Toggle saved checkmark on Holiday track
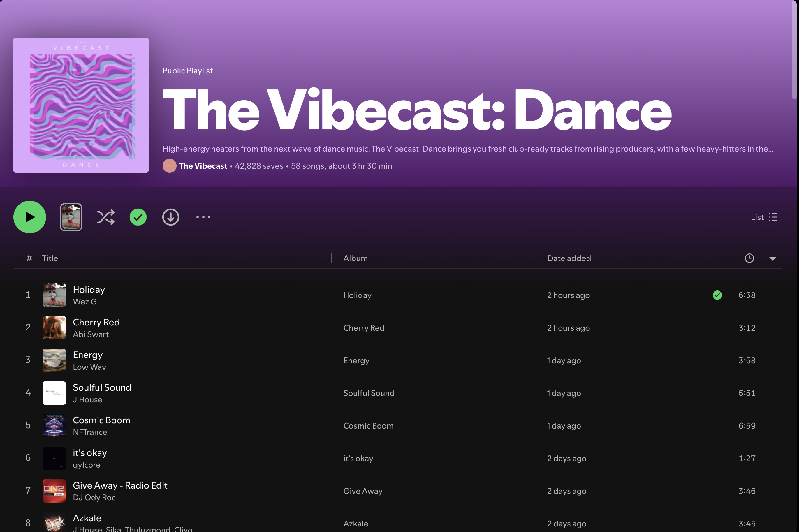The height and width of the screenshot is (532, 799). pos(717,295)
